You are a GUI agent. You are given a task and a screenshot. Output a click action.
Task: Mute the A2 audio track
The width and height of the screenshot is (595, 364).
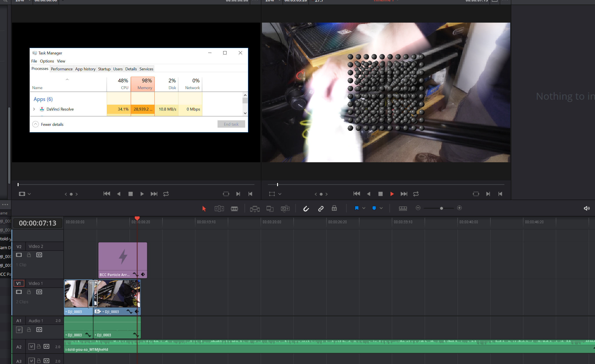31,347
